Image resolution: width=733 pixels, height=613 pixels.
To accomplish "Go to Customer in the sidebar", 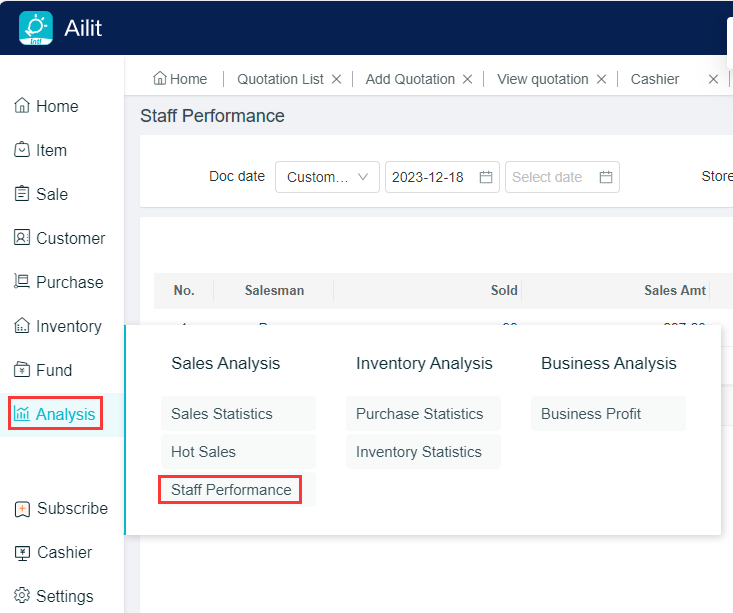I will pos(59,238).
